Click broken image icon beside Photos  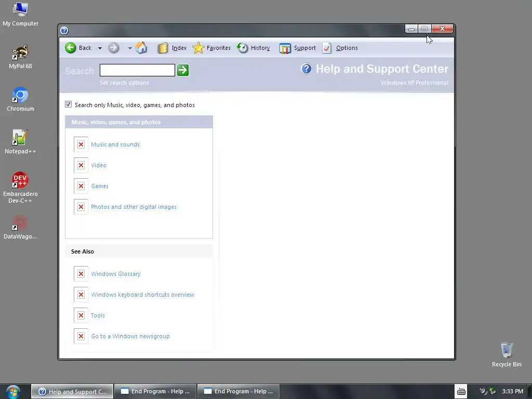81,207
